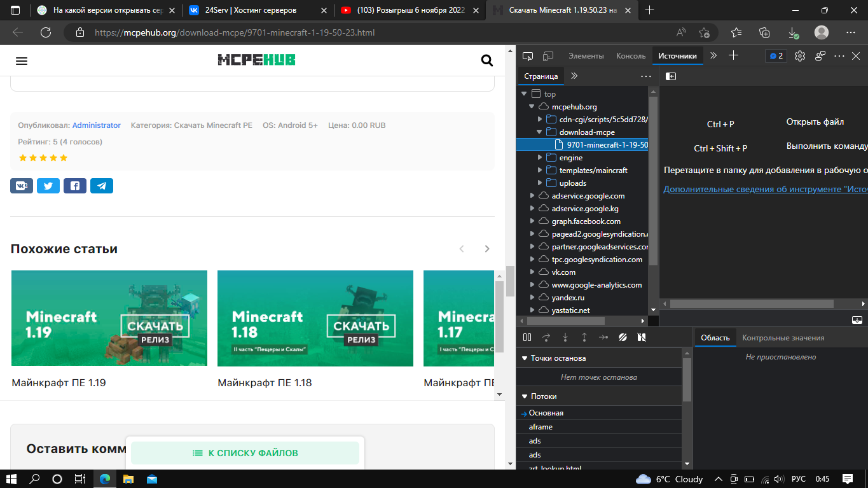Open site search with the magnifier icon
This screenshot has height=488, width=868.
coord(487,60)
